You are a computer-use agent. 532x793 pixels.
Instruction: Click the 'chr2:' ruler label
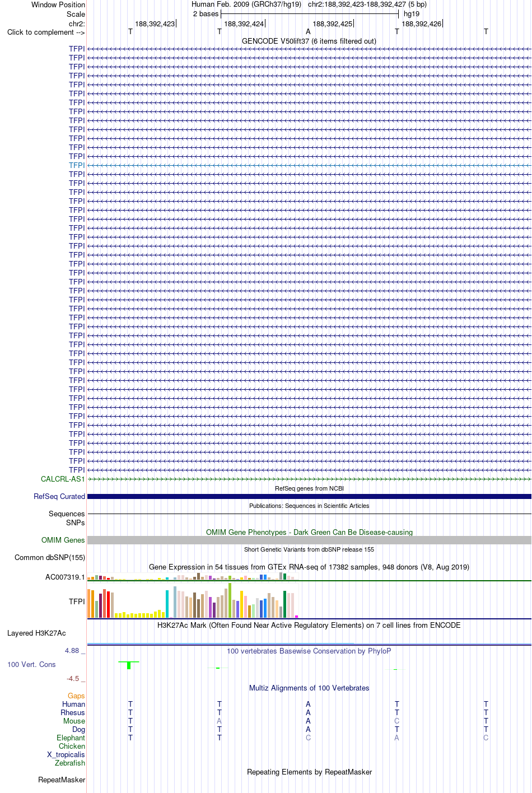pos(77,24)
